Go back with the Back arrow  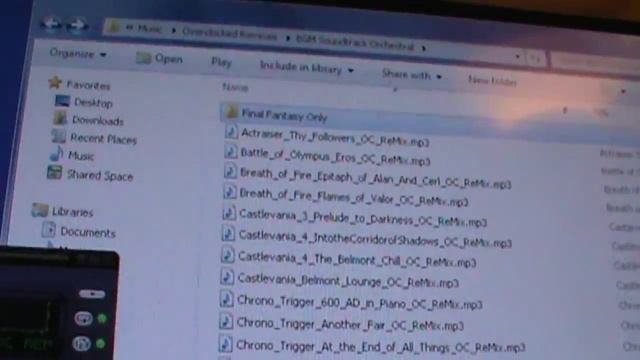tap(51, 24)
